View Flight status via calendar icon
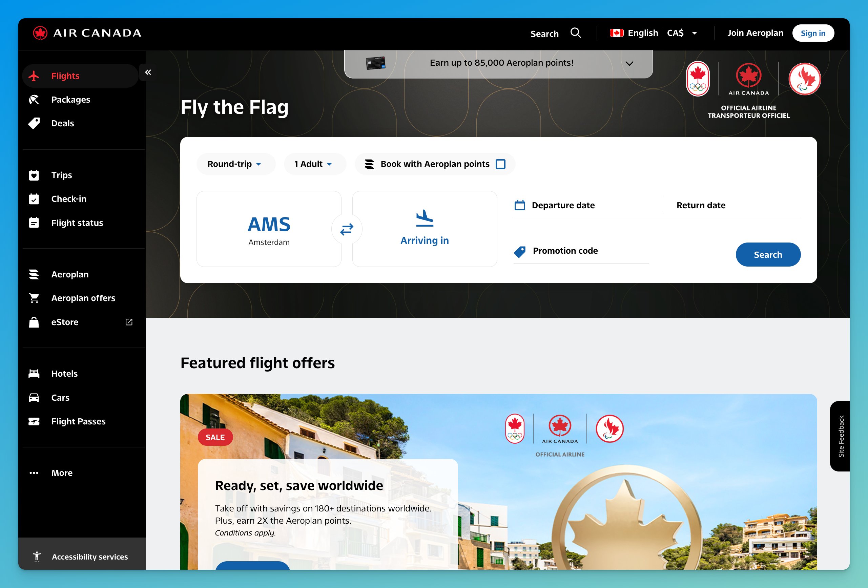 [34, 223]
